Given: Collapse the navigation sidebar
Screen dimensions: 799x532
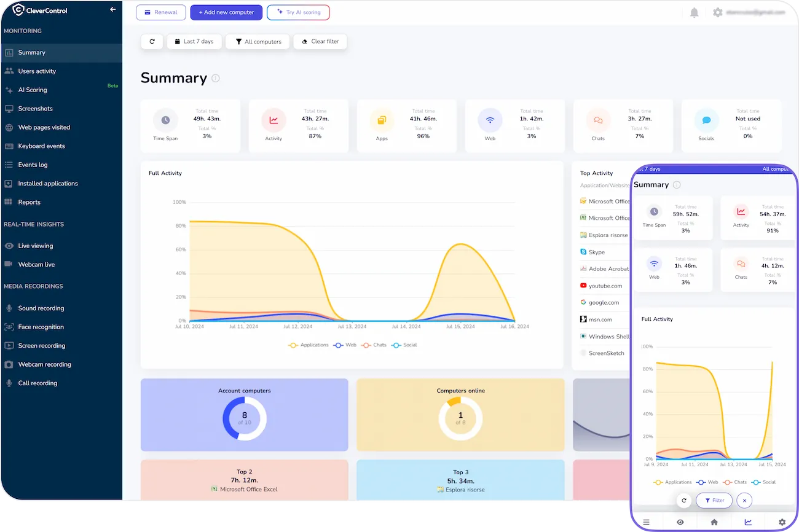Looking at the screenshot, I should pos(112,9).
